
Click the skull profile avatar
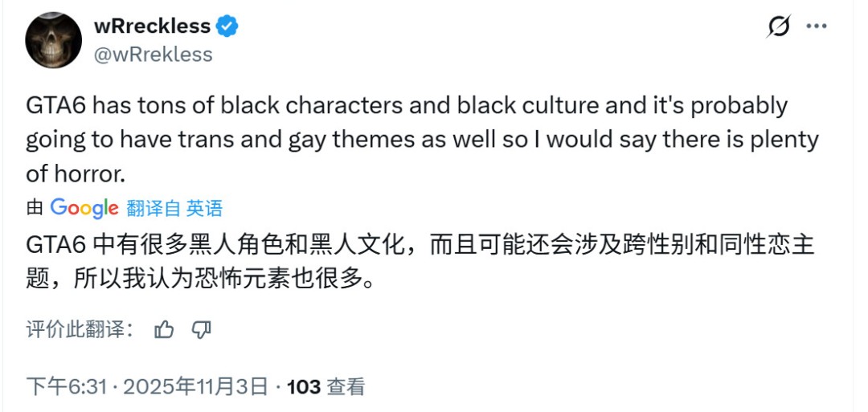coord(54,40)
